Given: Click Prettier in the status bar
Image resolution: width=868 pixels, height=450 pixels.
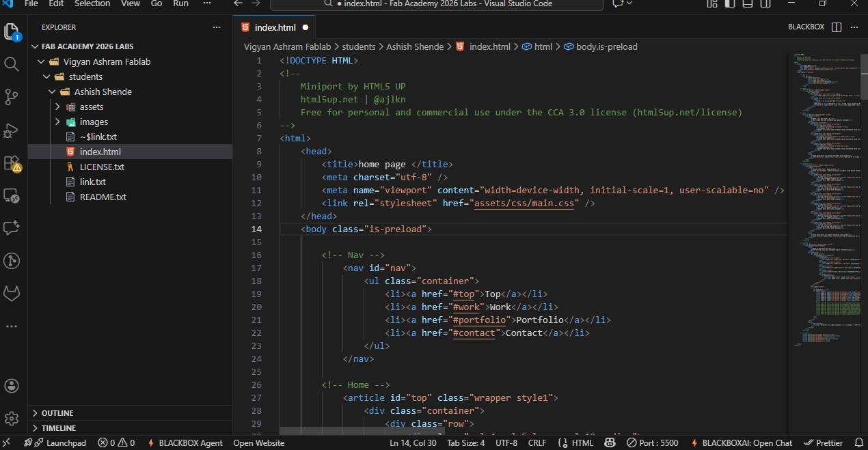Looking at the screenshot, I should pyautogui.click(x=823, y=442).
